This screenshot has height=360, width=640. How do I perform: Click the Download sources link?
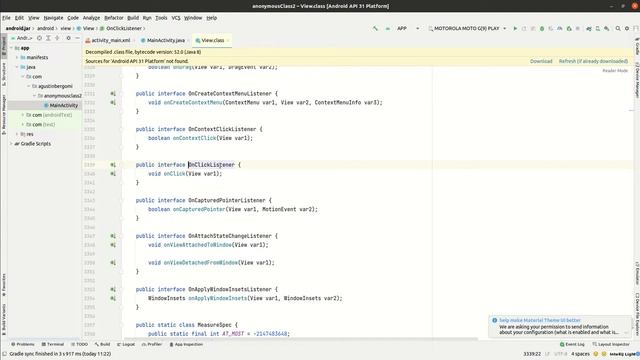coord(541,61)
